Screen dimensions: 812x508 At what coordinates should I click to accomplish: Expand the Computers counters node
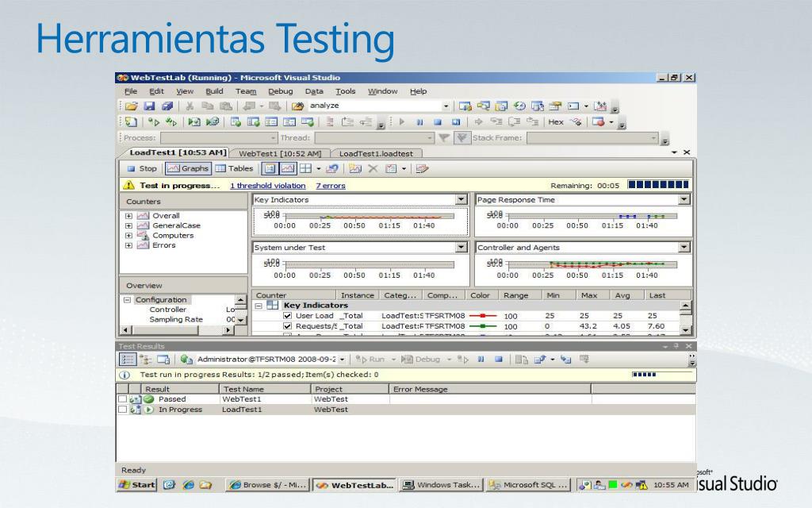[128, 235]
